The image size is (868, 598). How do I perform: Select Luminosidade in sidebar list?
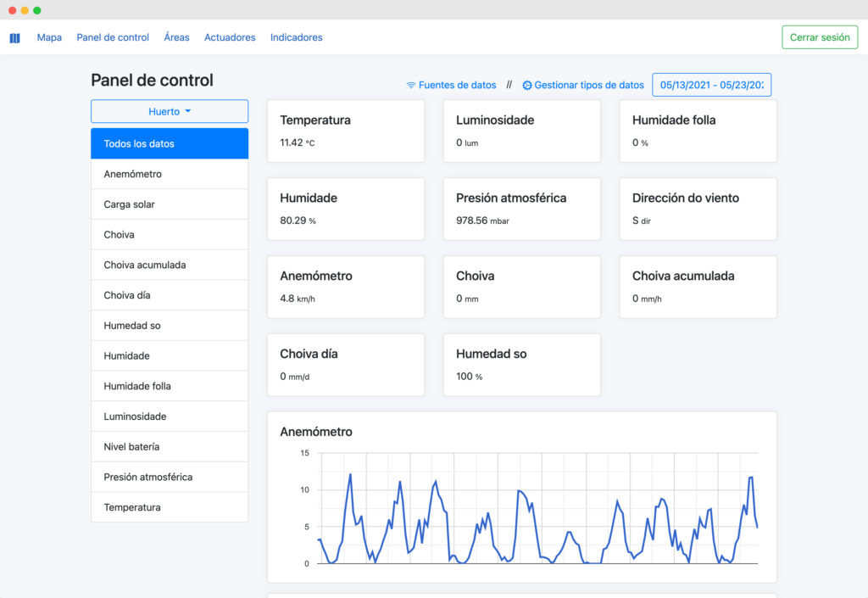(x=170, y=416)
